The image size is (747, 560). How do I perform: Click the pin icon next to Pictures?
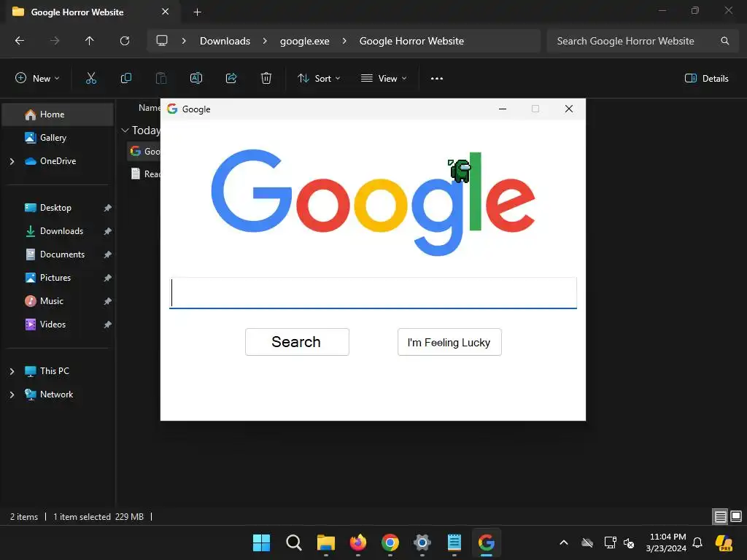coord(108,278)
